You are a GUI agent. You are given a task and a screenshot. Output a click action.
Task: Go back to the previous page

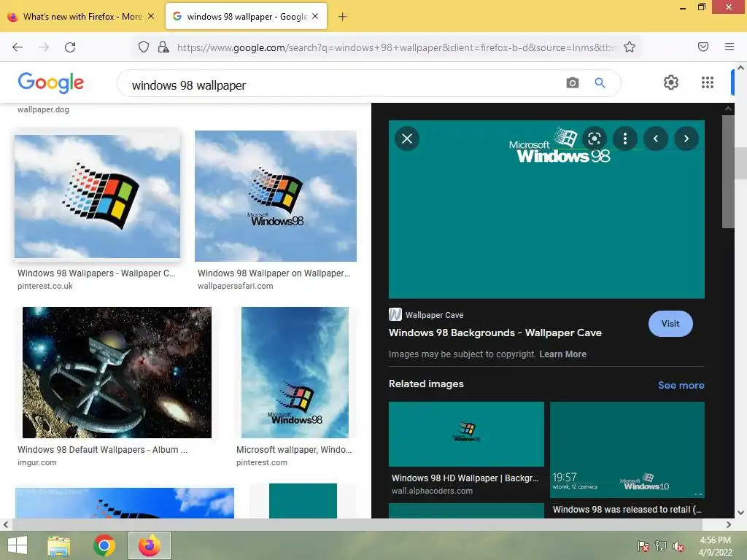pos(18,47)
